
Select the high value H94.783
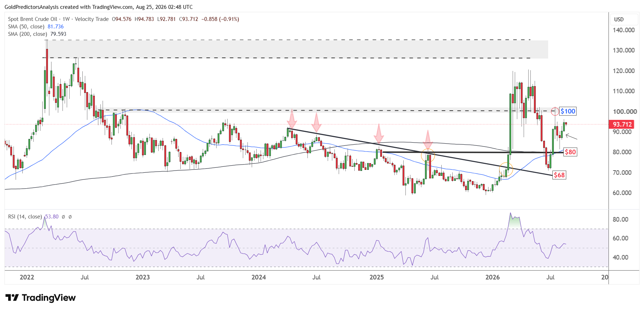pos(144,19)
